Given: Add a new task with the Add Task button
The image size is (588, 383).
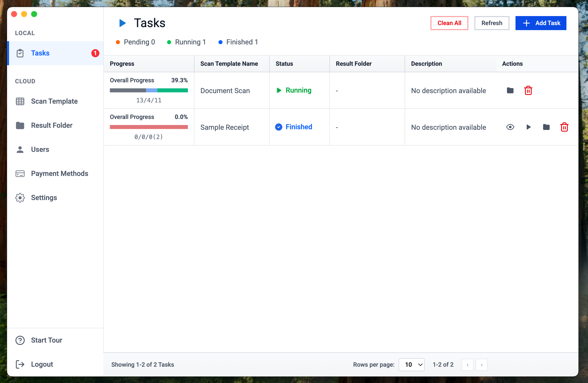Looking at the screenshot, I should [x=541, y=23].
